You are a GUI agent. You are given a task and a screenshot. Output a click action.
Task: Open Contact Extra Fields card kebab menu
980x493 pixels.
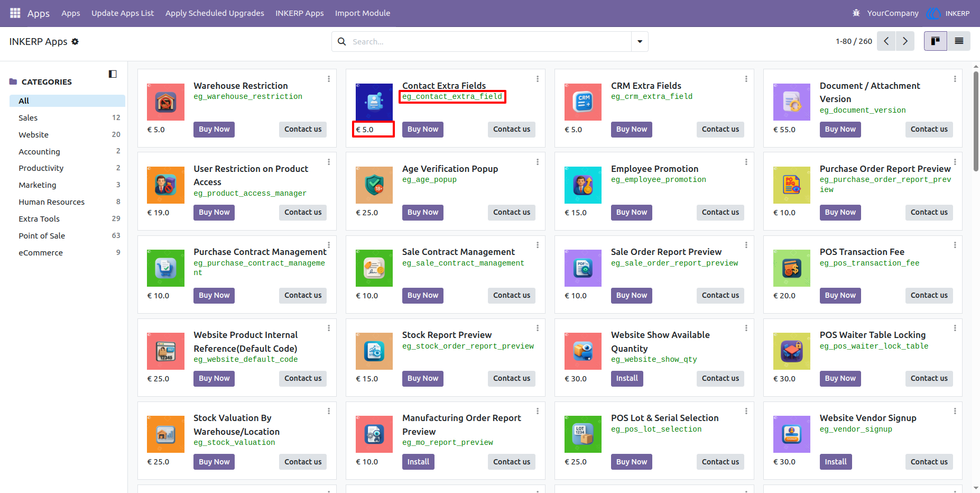pyautogui.click(x=538, y=79)
